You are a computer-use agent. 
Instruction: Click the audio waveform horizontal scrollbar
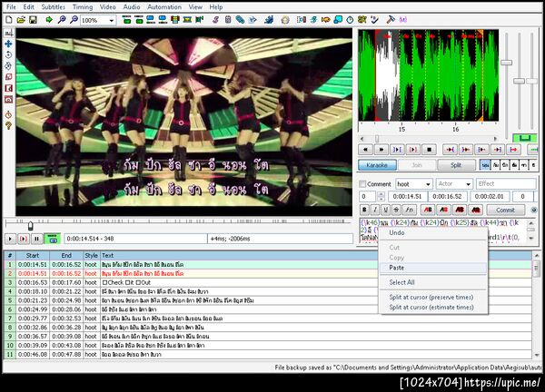coord(428,139)
